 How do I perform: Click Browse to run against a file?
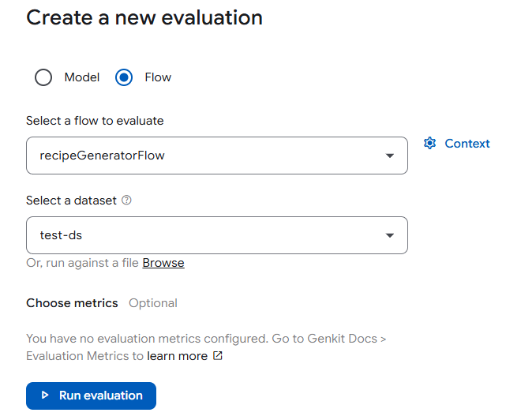pyautogui.click(x=163, y=263)
